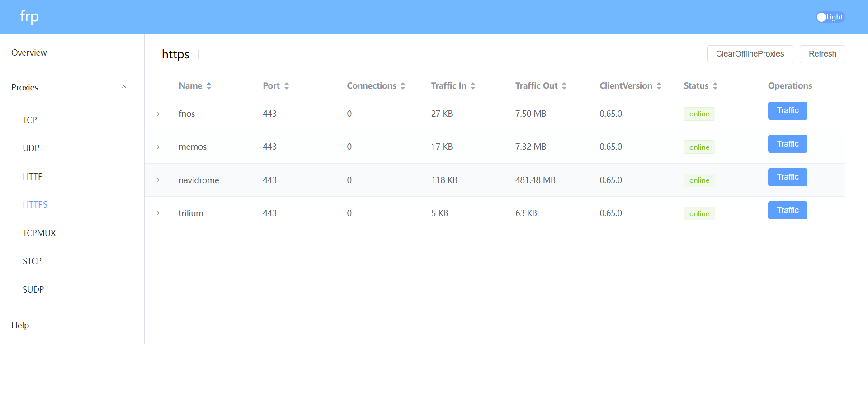Expand the trilium proxy row

(158, 213)
